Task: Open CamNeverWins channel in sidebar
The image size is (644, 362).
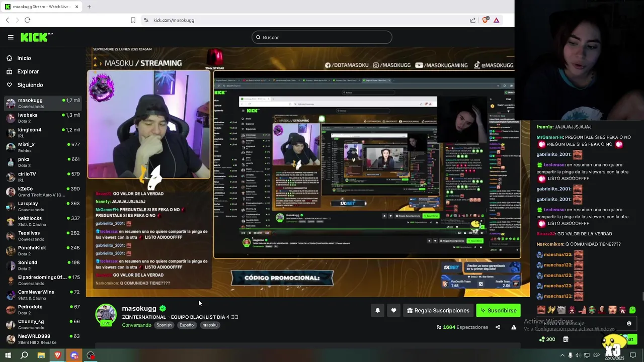Action: click(43, 295)
